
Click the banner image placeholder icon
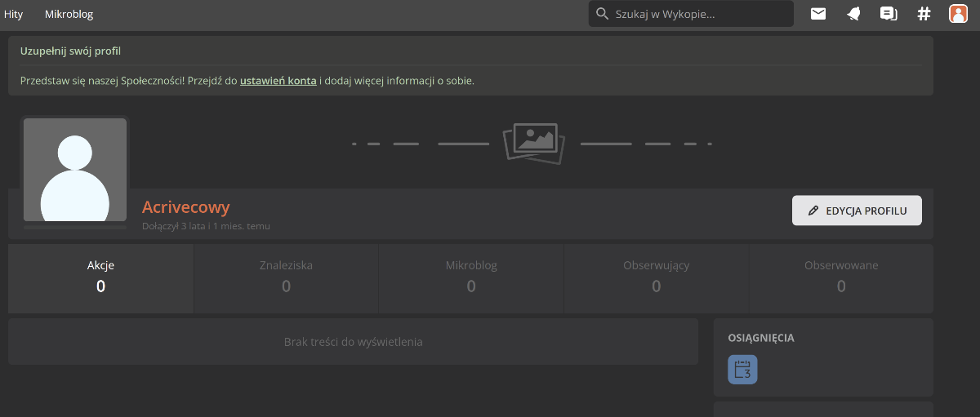(534, 143)
